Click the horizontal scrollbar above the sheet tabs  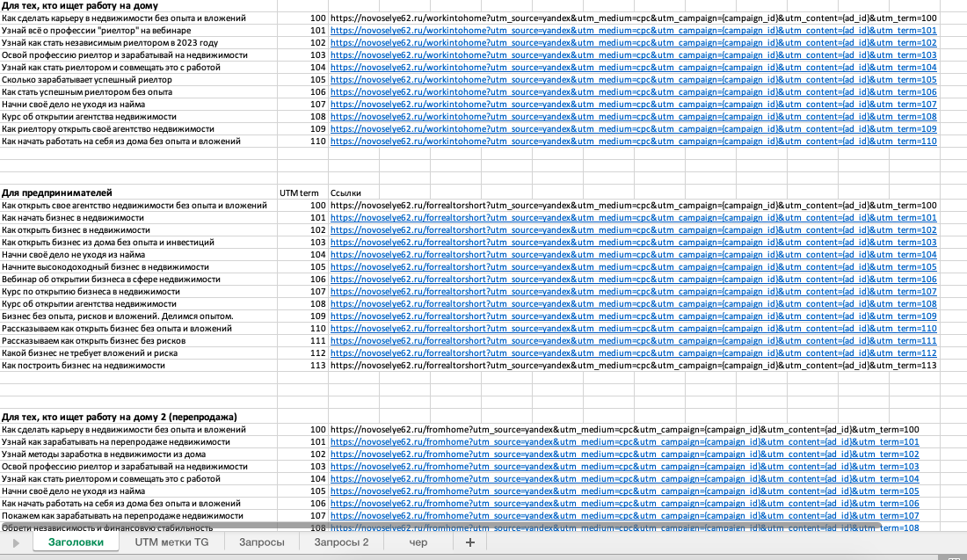[440, 526]
